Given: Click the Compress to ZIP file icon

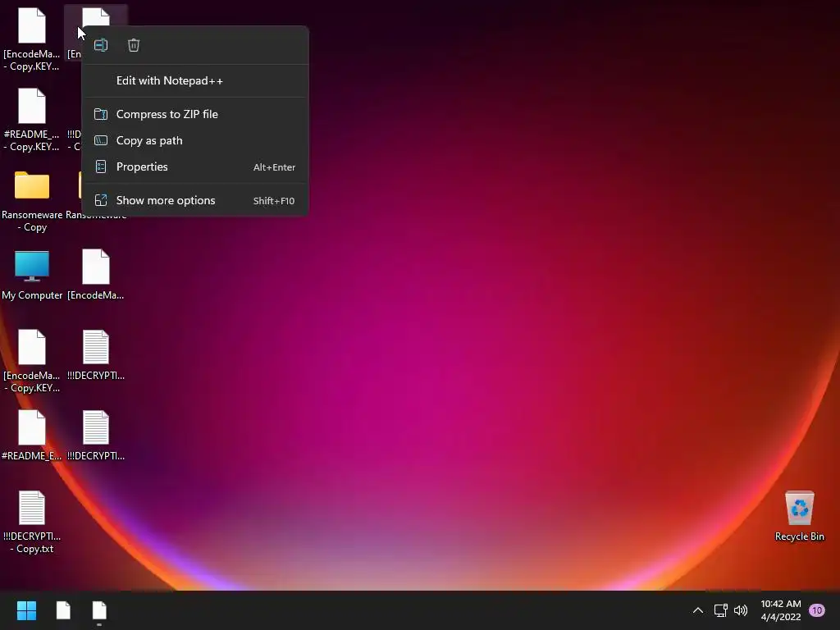Looking at the screenshot, I should point(101,114).
